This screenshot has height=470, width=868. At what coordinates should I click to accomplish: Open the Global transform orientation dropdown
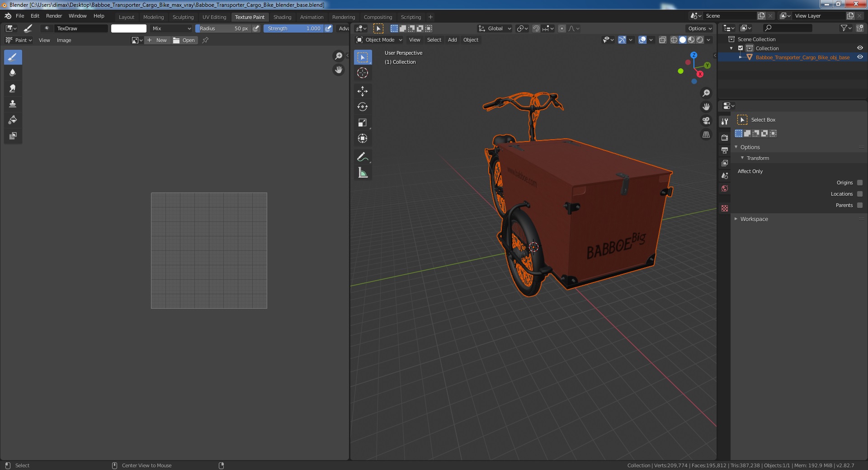pyautogui.click(x=495, y=28)
